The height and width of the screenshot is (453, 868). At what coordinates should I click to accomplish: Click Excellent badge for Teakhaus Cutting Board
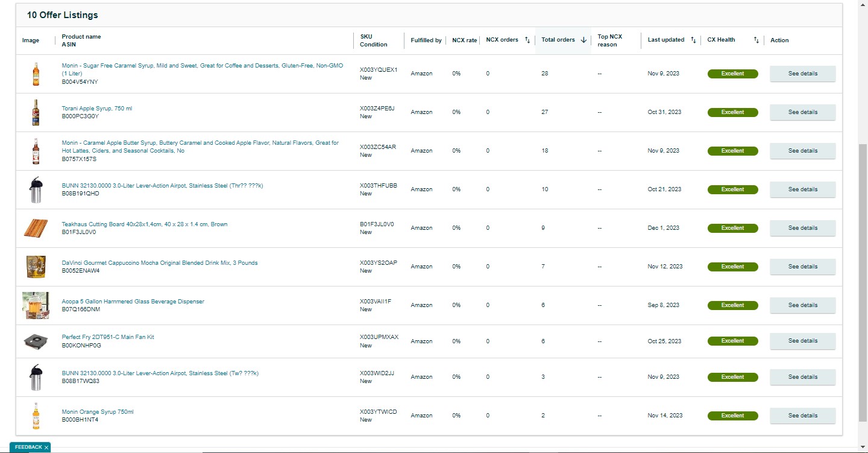click(x=732, y=228)
